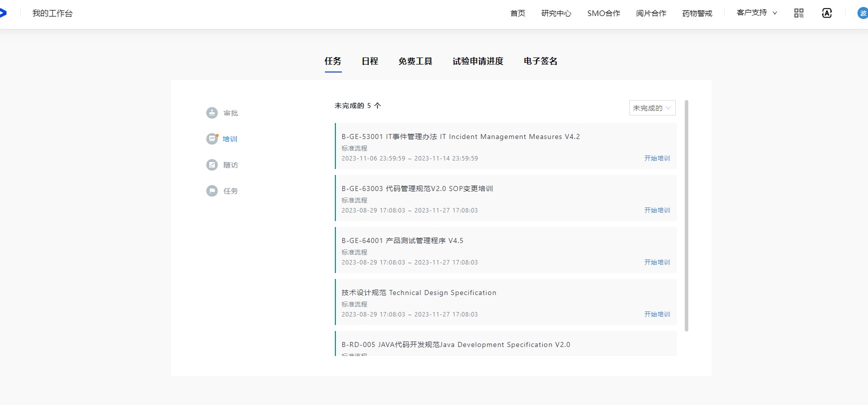Viewport: 868px width, 405px height.
Task: Open SMO合作 in top navigation
Action: click(x=604, y=13)
